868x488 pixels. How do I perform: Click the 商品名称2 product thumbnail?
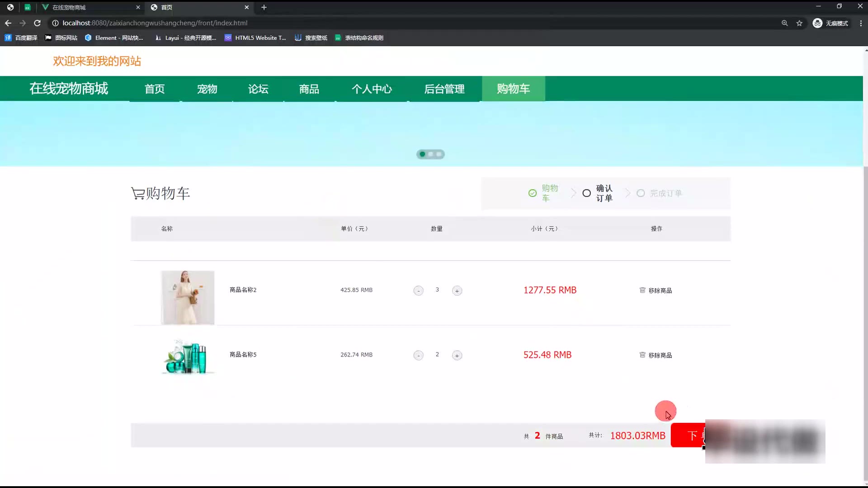pyautogui.click(x=188, y=297)
